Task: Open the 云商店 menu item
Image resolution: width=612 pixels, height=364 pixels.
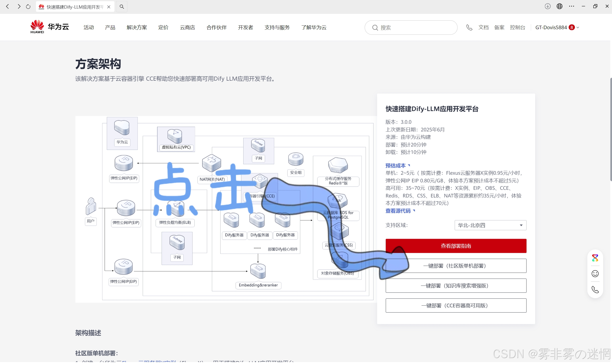Action: (x=187, y=28)
